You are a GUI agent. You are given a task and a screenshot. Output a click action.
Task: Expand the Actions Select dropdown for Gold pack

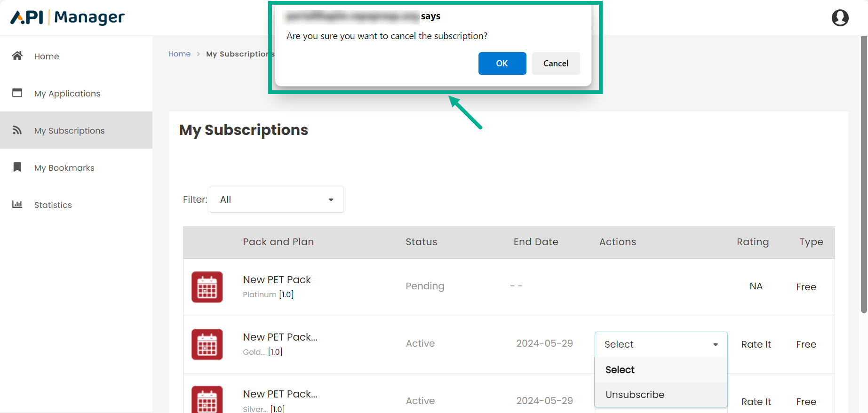click(x=661, y=344)
